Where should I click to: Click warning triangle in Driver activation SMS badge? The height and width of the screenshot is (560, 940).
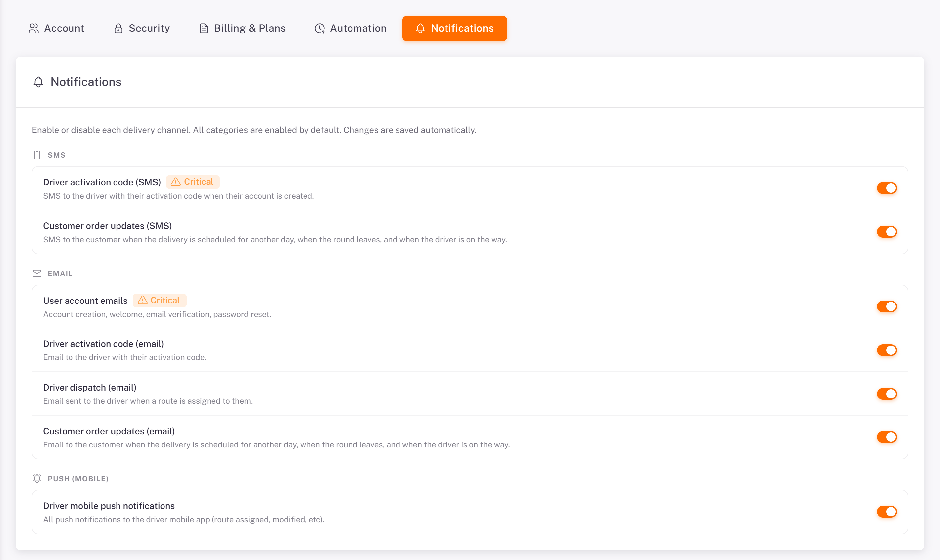[x=175, y=182]
